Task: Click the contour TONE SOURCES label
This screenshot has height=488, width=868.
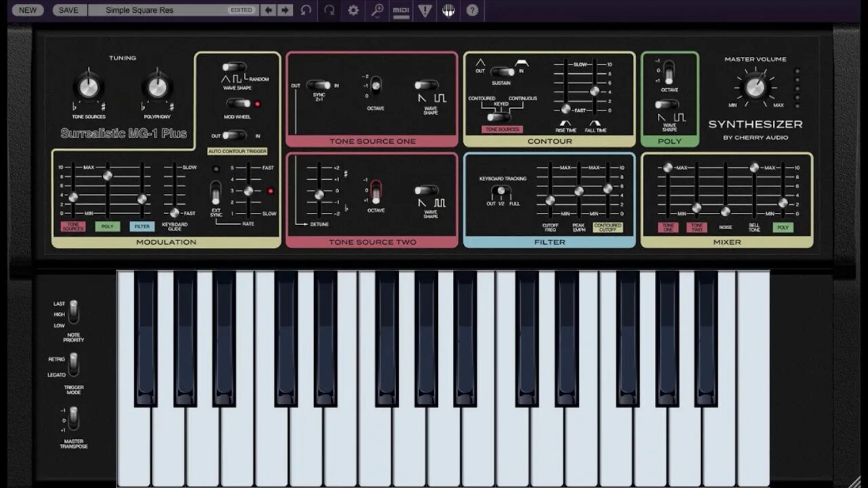Action: [502, 129]
